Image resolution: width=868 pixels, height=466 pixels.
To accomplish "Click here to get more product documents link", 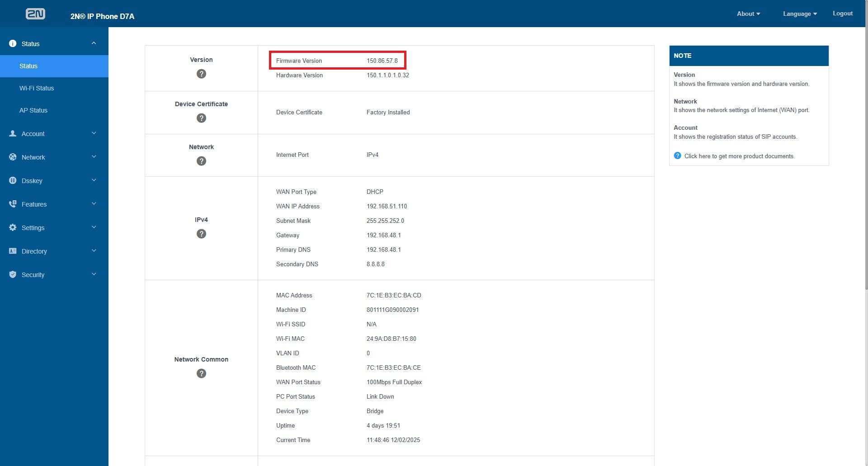I will 739,156.
